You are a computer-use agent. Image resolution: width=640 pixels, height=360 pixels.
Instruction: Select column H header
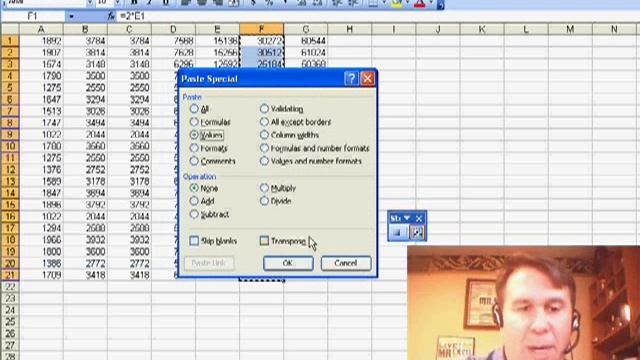click(x=350, y=29)
